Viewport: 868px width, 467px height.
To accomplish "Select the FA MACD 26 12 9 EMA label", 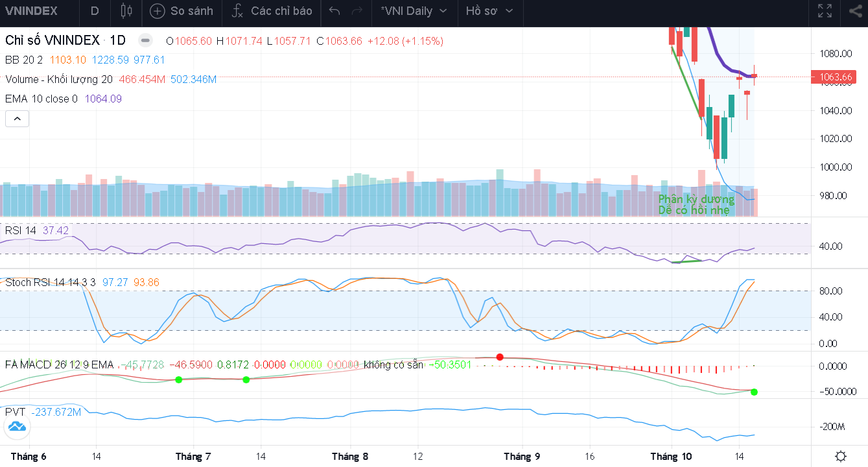I will click(59, 365).
